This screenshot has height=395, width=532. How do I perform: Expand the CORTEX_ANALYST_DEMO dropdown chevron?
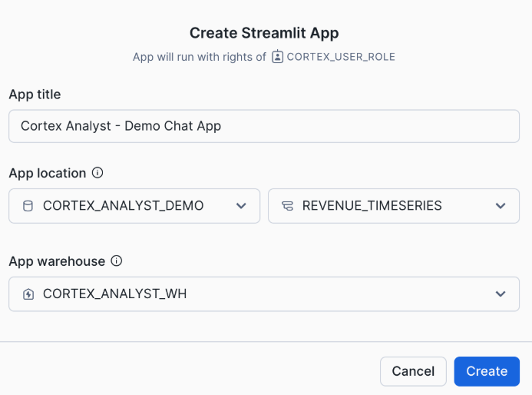point(241,206)
